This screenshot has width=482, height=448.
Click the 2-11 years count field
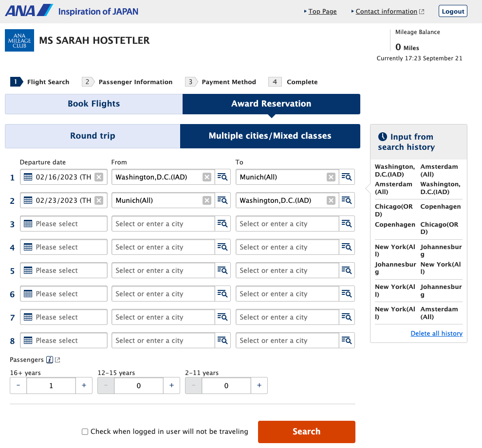coord(226,385)
